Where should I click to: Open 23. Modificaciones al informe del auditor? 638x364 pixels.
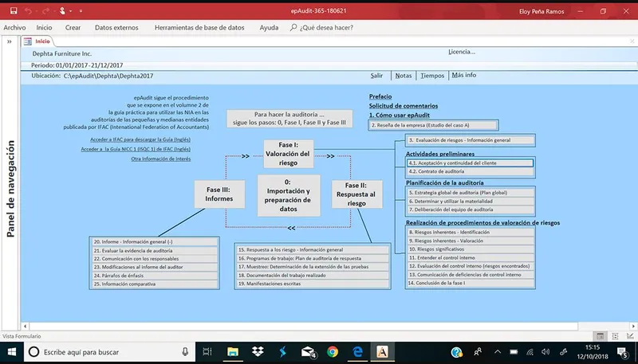point(154,268)
